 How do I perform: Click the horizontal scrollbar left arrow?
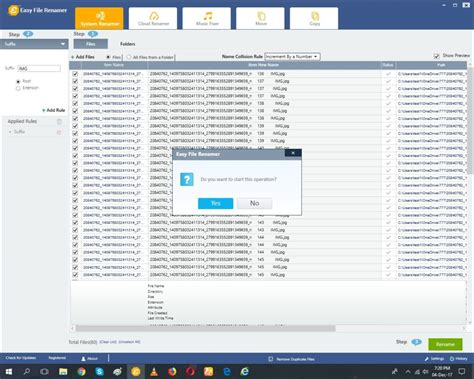pyautogui.click(x=72, y=328)
